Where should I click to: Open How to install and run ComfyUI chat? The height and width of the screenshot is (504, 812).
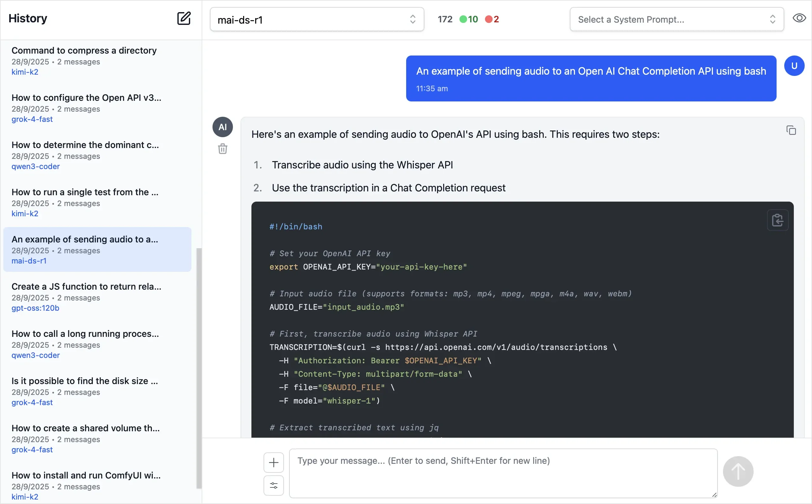click(86, 475)
